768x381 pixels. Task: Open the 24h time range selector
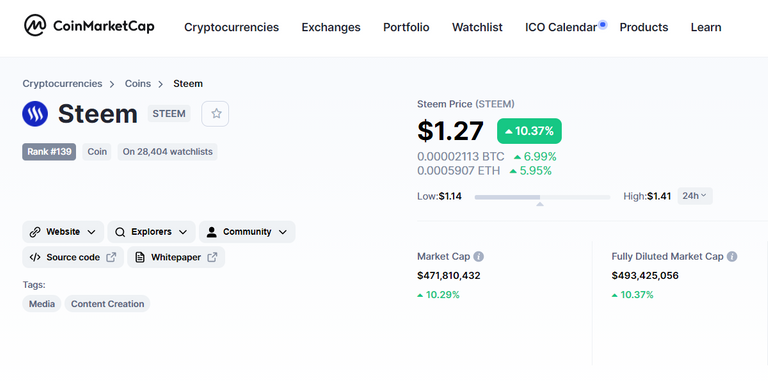[695, 196]
